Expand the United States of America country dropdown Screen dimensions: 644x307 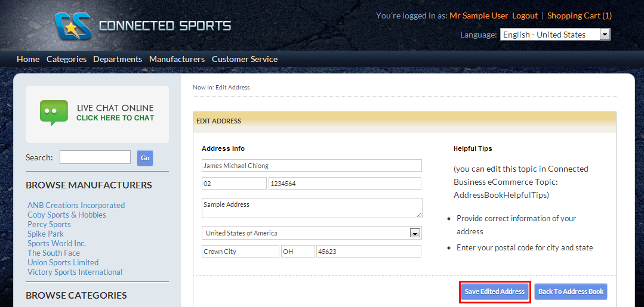point(312,233)
